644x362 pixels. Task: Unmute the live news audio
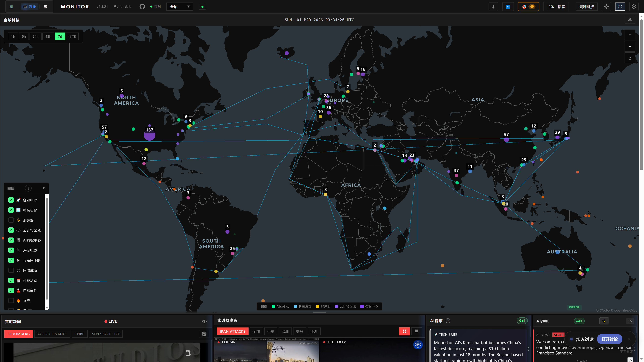coord(204,321)
